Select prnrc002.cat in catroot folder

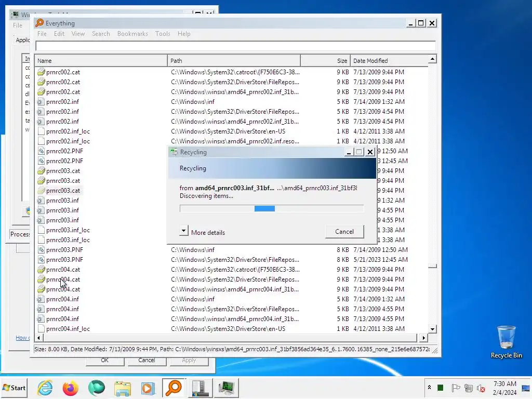pyautogui.click(x=63, y=72)
